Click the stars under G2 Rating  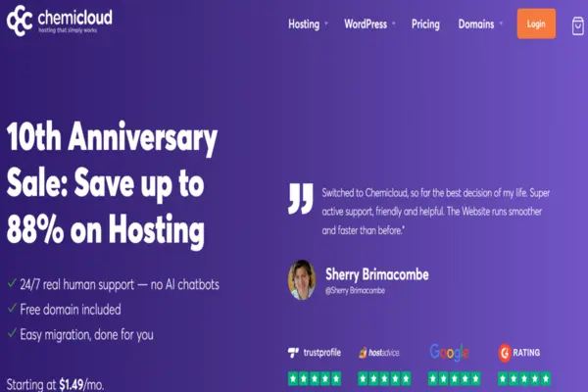coord(524,378)
